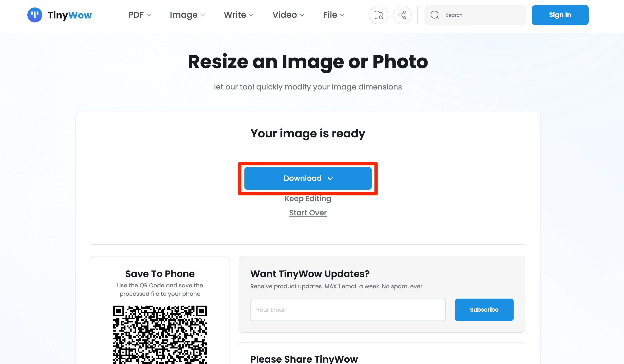Click the Subscribe button
Image resolution: width=624 pixels, height=364 pixels.
click(x=484, y=310)
